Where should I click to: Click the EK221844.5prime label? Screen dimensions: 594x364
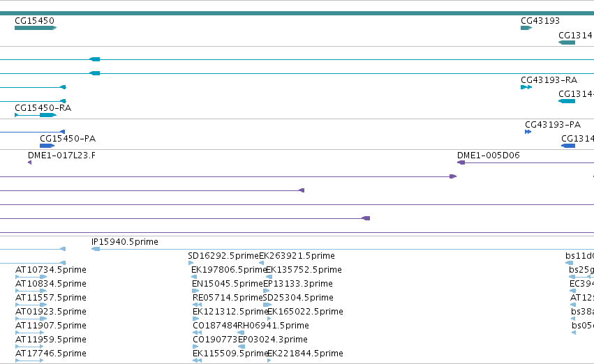pos(305,354)
